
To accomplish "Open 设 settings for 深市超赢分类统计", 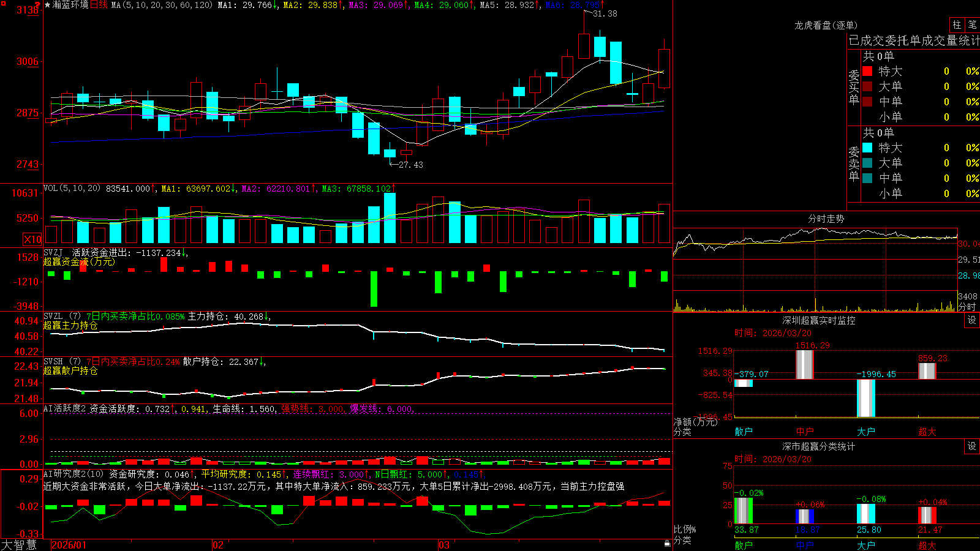I will [x=972, y=447].
